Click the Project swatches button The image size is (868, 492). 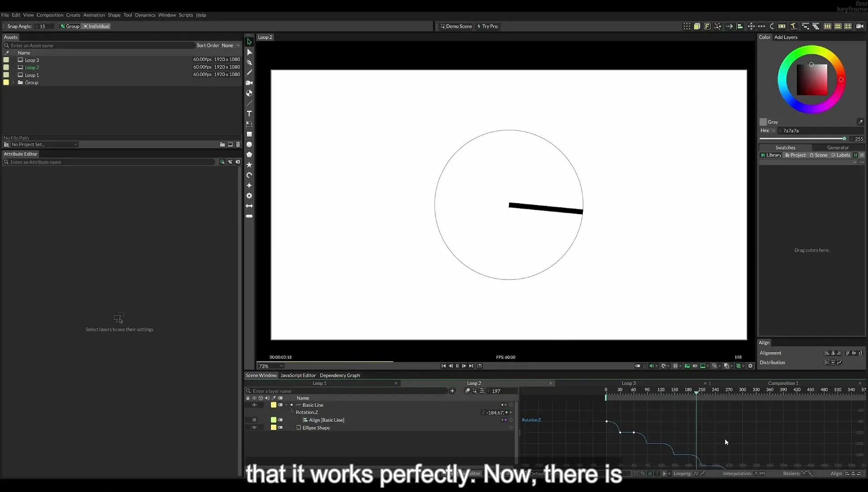795,155
